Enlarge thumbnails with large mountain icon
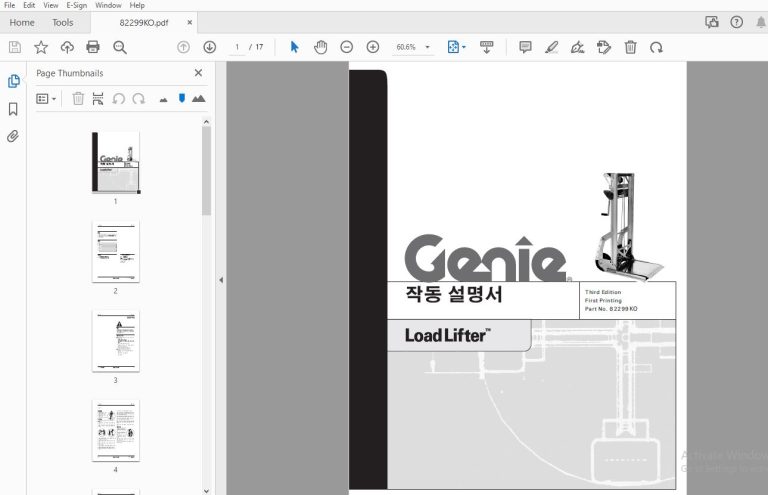Image resolution: width=768 pixels, height=495 pixels. (x=198, y=99)
